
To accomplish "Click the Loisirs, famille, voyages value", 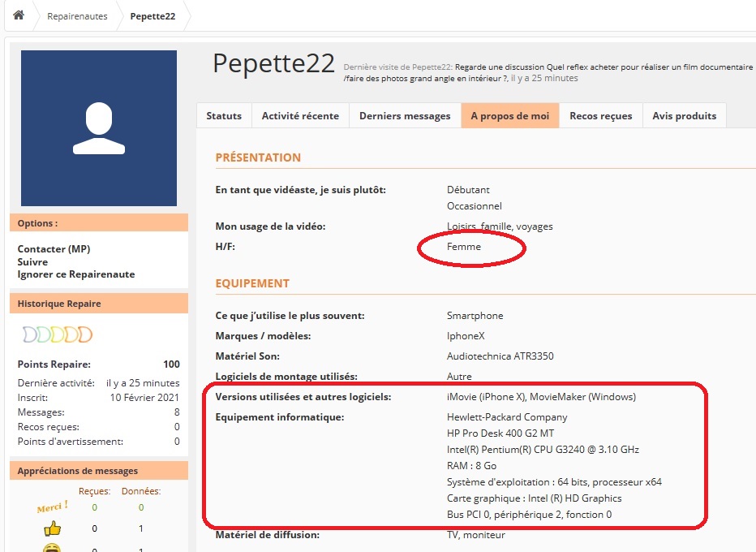I will [500, 226].
